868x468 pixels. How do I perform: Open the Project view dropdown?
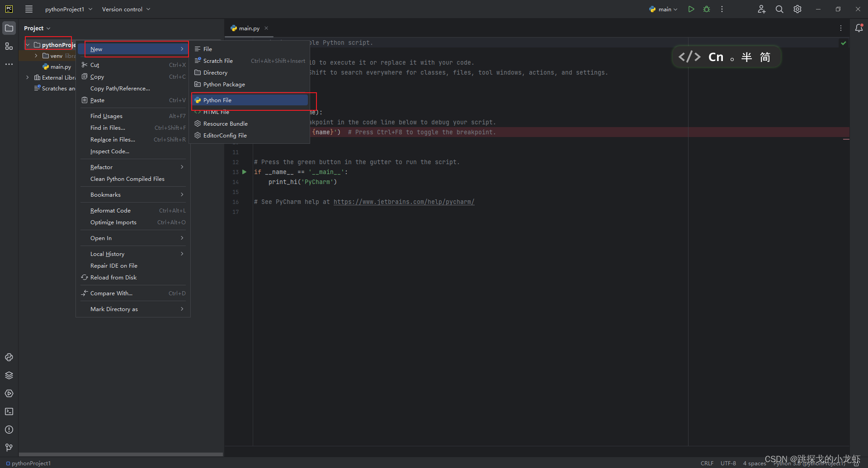coord(37,28)
